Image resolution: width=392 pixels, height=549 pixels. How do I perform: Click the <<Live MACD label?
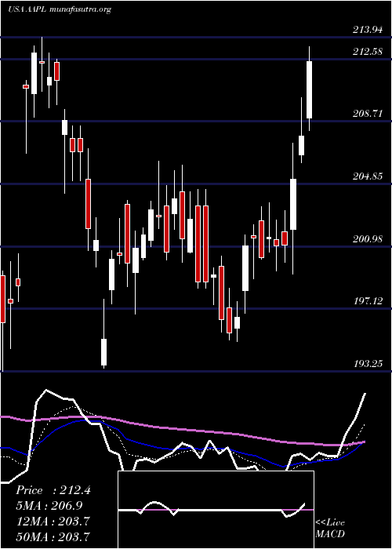330,529
